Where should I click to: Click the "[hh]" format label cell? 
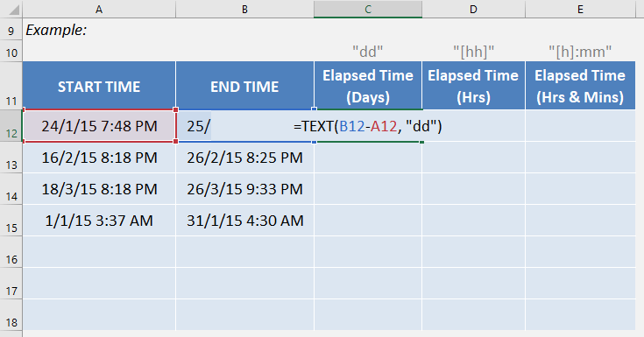coord(473,52)
